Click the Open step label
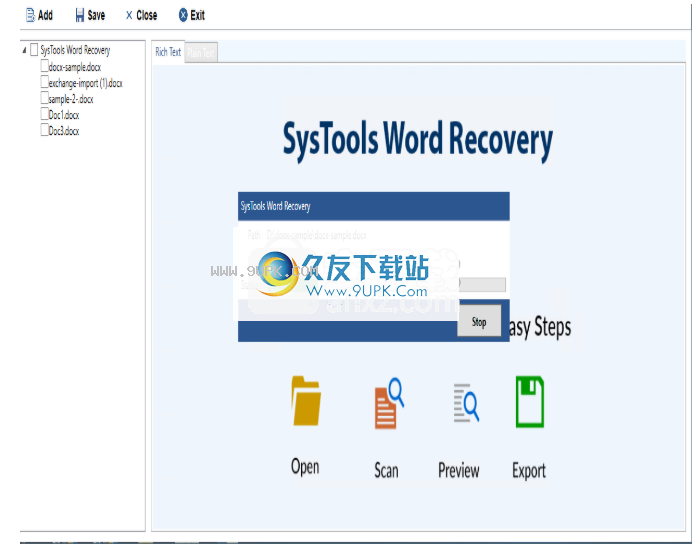Image resolution: width=693 pixels, height=548 pixels. pyautogui.click(x=305, y=467)
